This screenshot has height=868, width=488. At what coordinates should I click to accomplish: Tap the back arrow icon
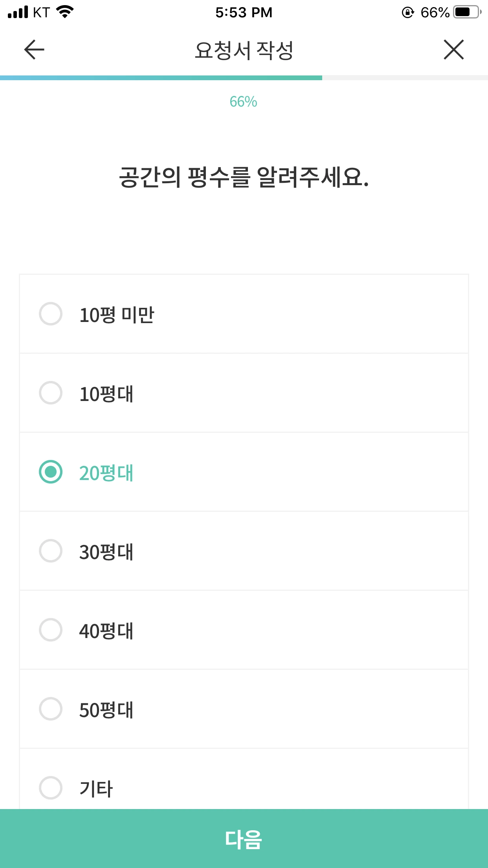[34, 50]
